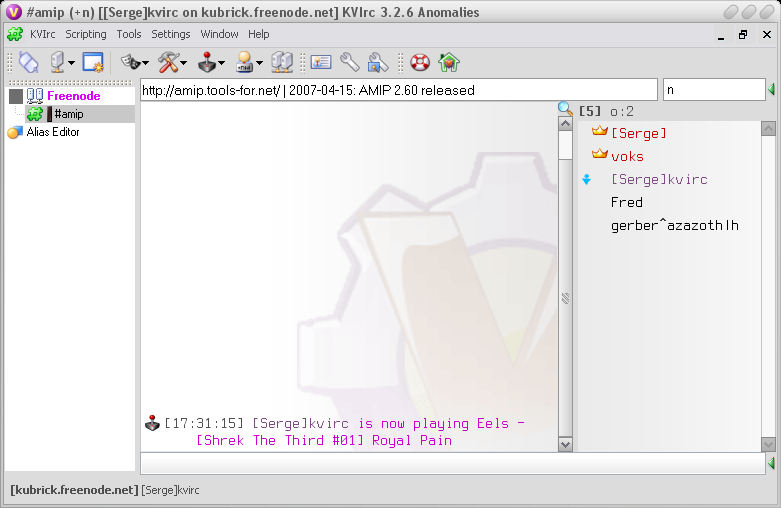Click the crown icon next to voks
The width and height of the screenshot is (781, 508).
pyautogui.click(x=600, y=154)
